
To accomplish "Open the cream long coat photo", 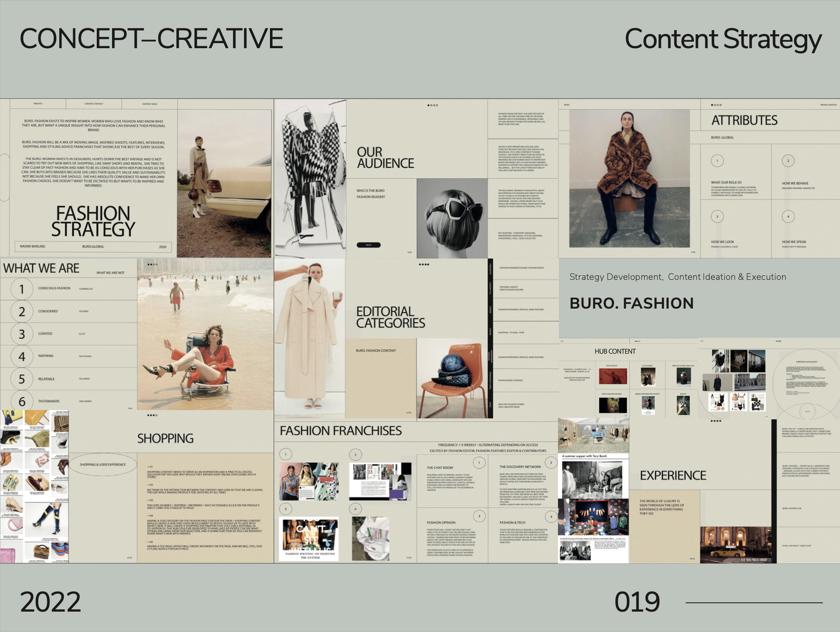I will pyautogui.click(x=310, y=338).
